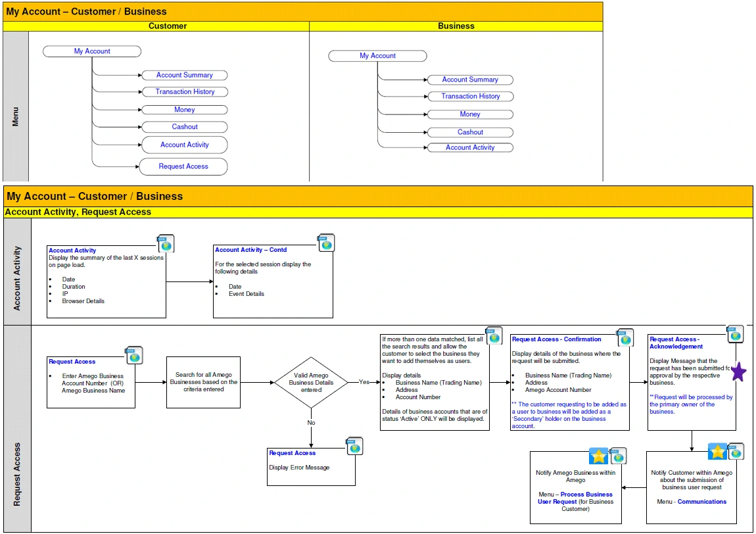The width and height of the screenshot is (756, 534).
Task: Click the globe icon on Notify Customer box
Action: click(x=736, y=452)
